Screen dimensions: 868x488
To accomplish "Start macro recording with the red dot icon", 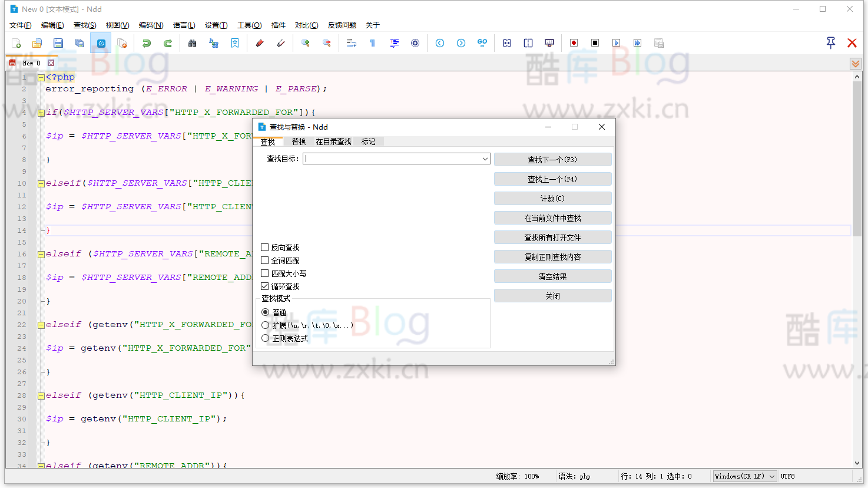I will pos(574,42).
